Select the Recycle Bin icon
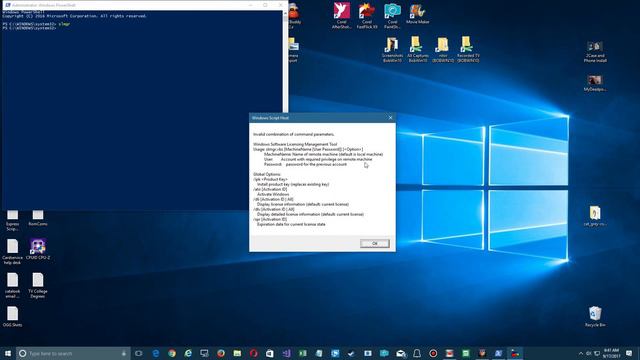Screen dimensions: 640x360 tap(595, 316)
